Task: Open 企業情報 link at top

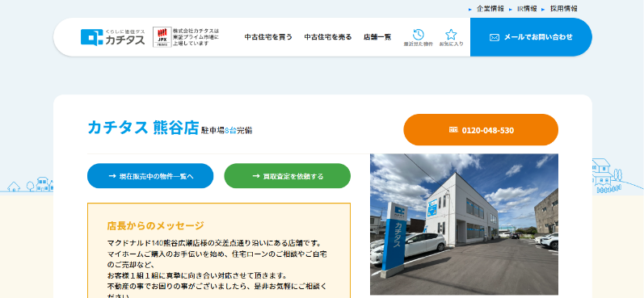Action: coord(490,9)
